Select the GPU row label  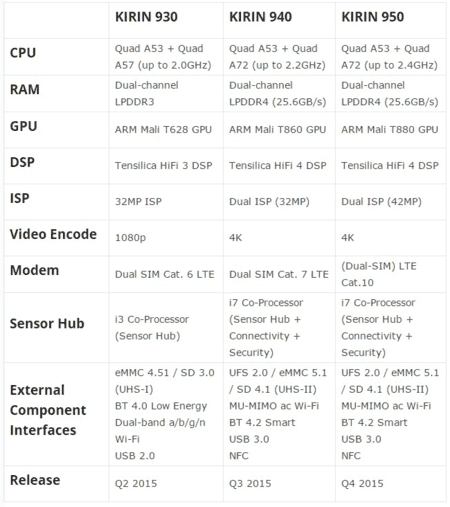pos(23,126)
